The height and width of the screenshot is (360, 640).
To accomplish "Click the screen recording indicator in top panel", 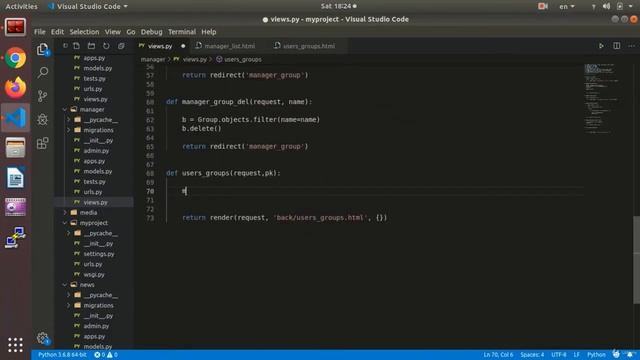I will click(543, 7).
